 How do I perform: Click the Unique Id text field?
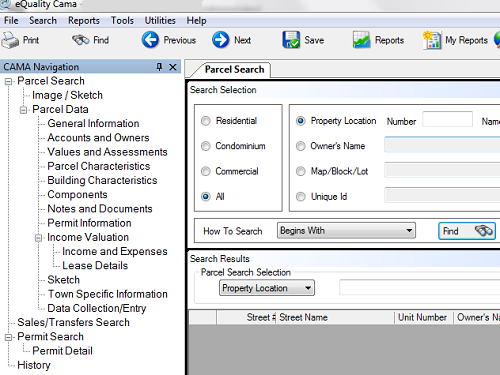(x=442, y=195)
